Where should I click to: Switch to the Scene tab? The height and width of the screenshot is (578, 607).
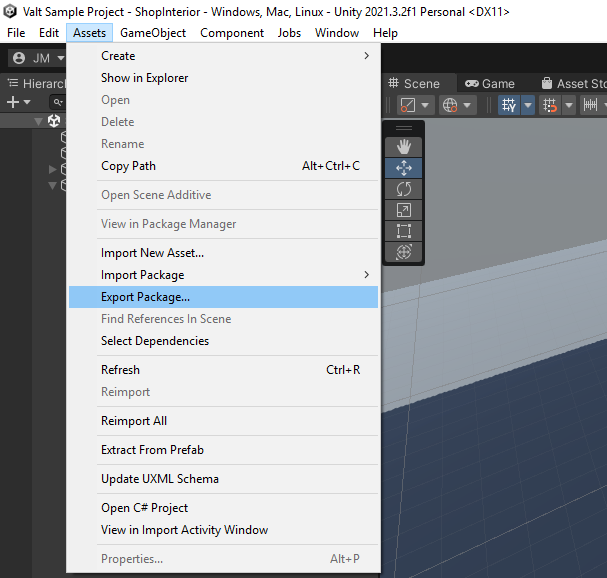pyautogui.click(x=414, y=84)
